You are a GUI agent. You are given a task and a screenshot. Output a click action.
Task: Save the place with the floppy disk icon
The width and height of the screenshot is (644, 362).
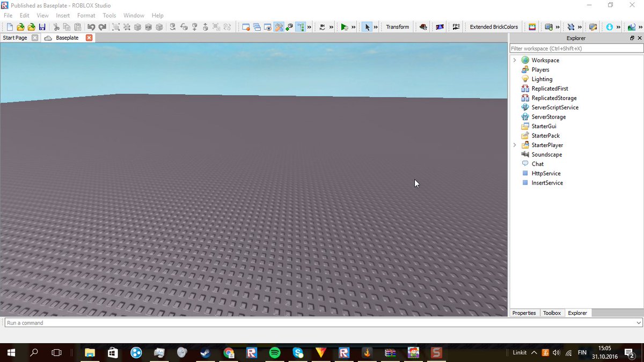[42, 27]
